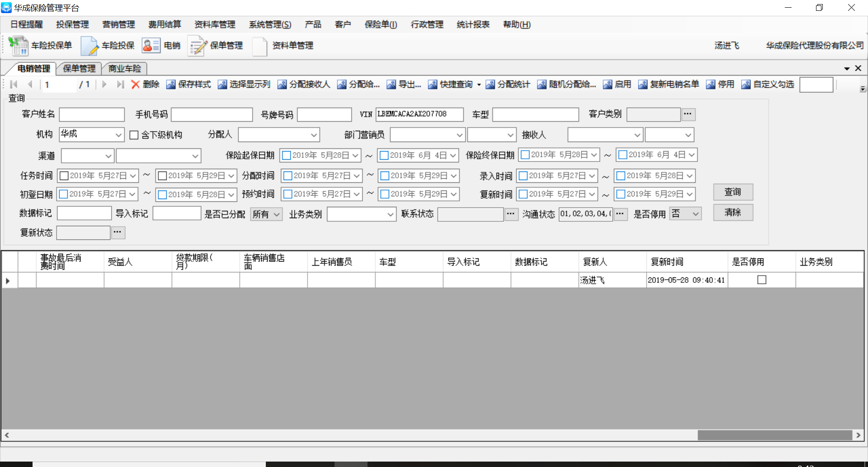
Task: Click the 车险投保 document icon
Action: click(90, 45)
